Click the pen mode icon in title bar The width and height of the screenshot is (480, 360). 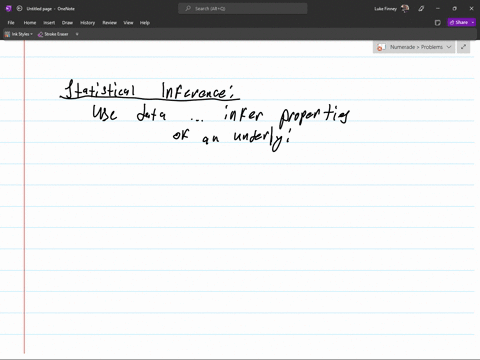coord(421,9)
